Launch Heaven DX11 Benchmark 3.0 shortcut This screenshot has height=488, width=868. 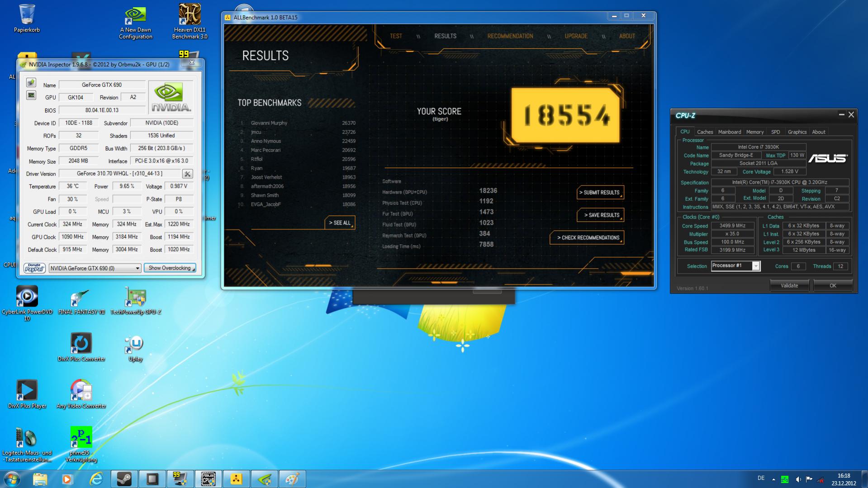point(190,22)
